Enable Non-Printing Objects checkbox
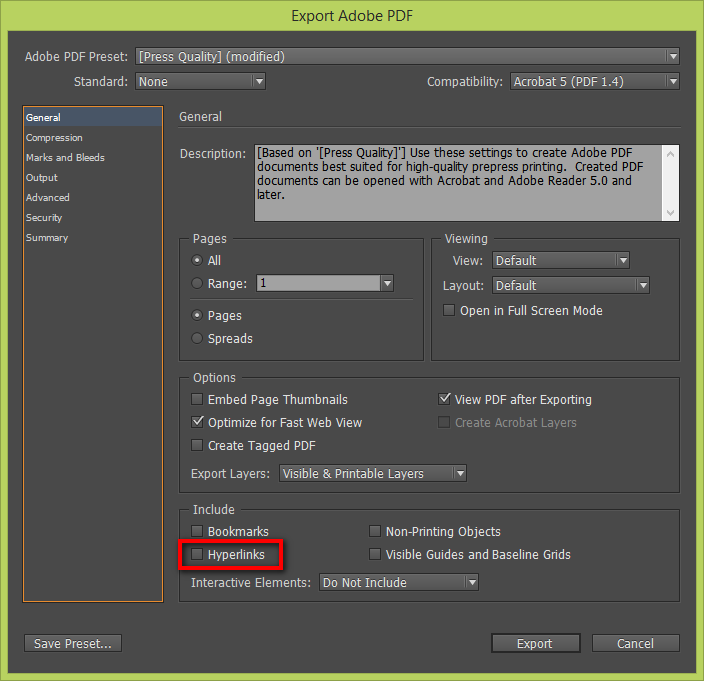704x681 pixels. [375, 531]
